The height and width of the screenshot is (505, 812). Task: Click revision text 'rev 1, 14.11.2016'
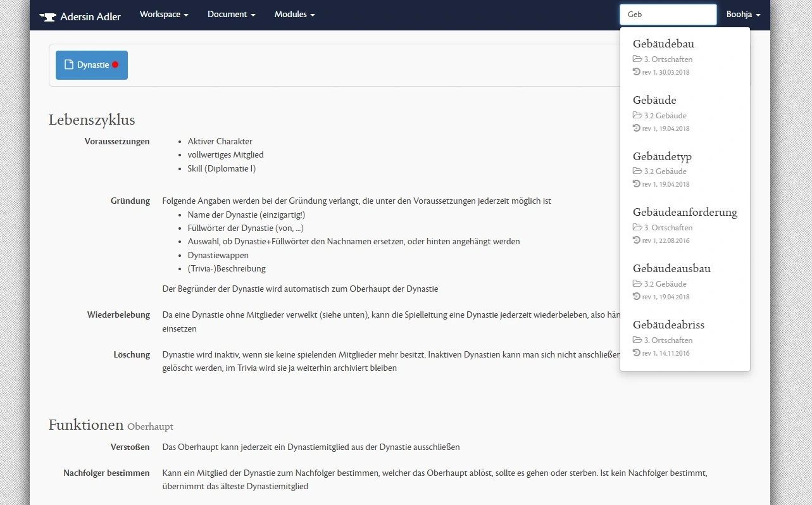(x=666, y=353)
